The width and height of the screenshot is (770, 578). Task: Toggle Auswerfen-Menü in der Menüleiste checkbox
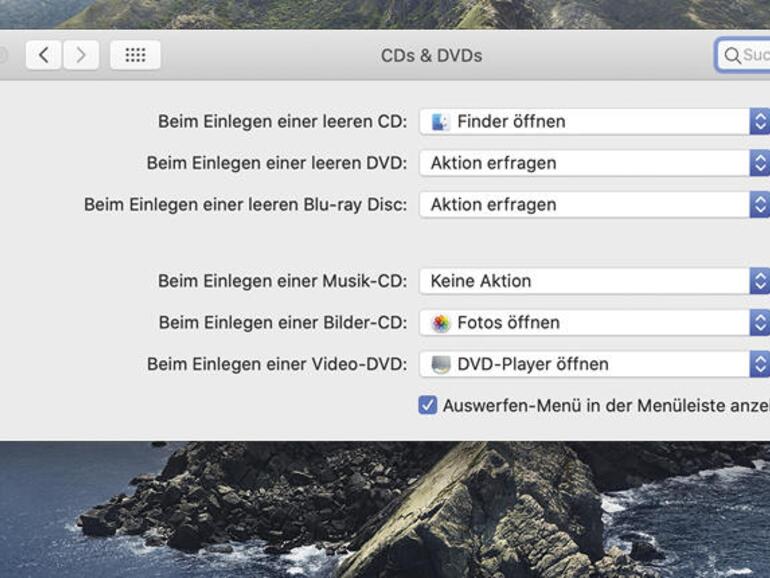click(x=428, y=405)
